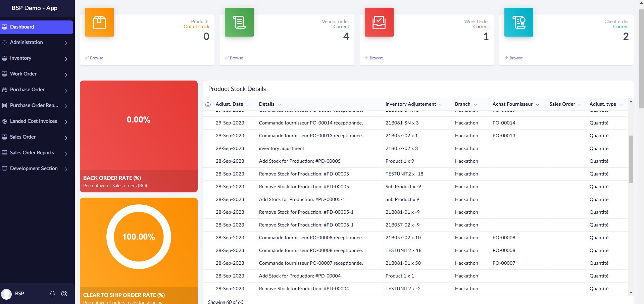Click the orange Products box icon
The height and width of the screenshot is (304, 644).
coord(99,22)
